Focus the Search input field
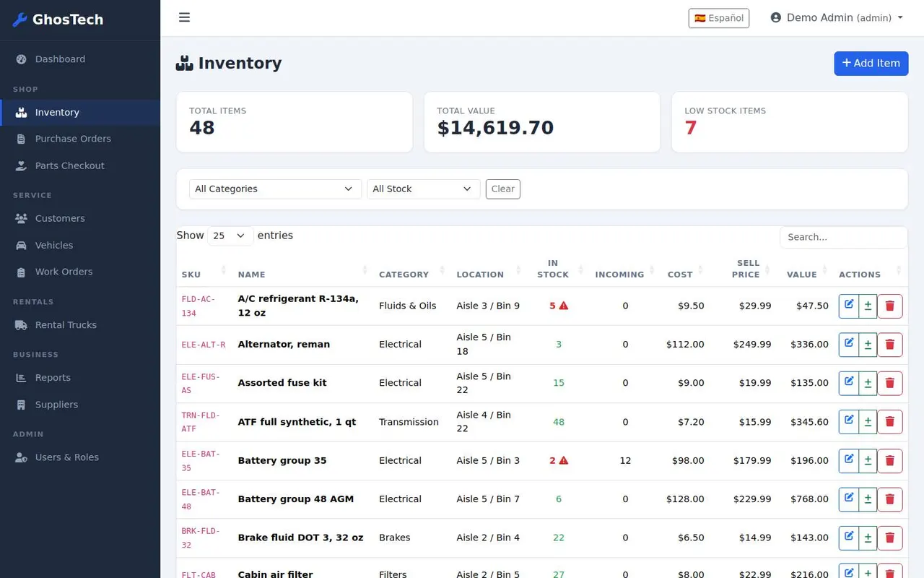 pos(843,237)
